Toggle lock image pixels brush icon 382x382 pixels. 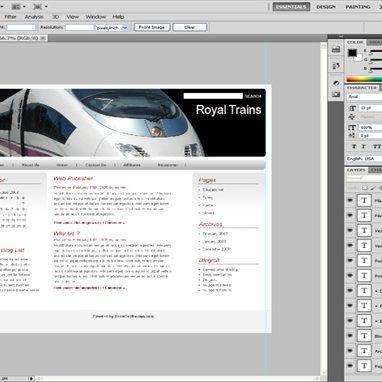click(x=373, y=188)
